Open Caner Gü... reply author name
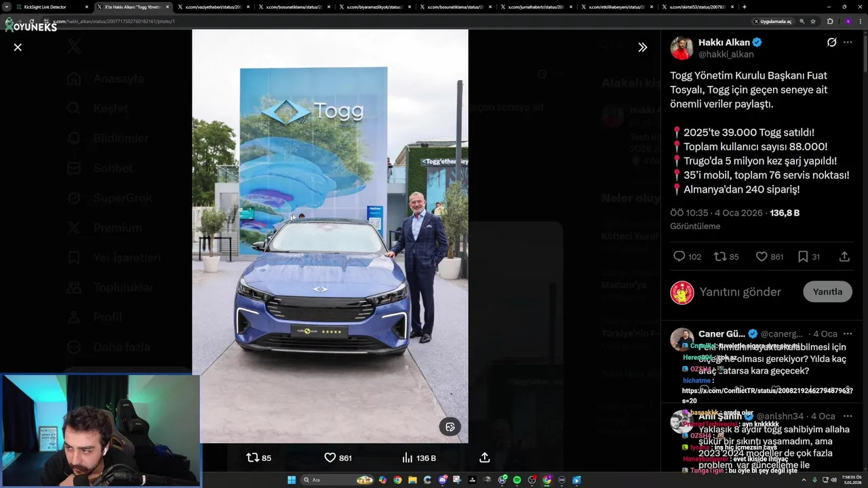The width and height of the screenshot is (868, 488). pyautogui.click(x=722, y=334)
